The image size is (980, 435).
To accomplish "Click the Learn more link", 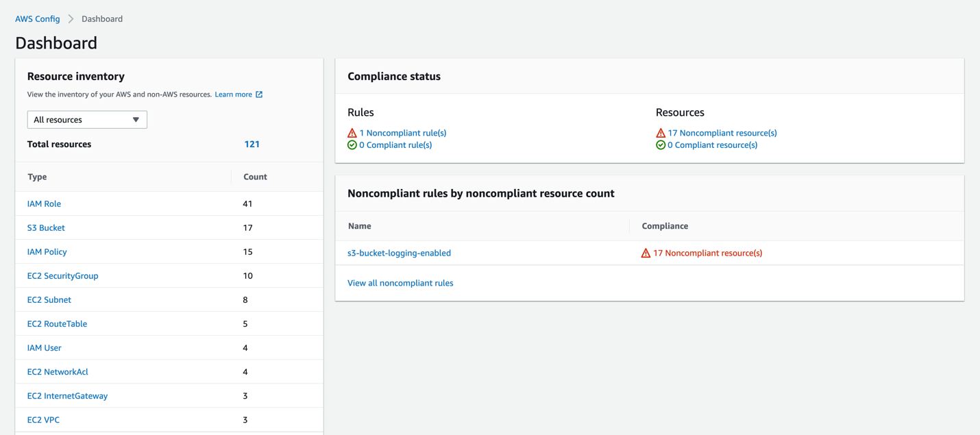I will (234, 94).
